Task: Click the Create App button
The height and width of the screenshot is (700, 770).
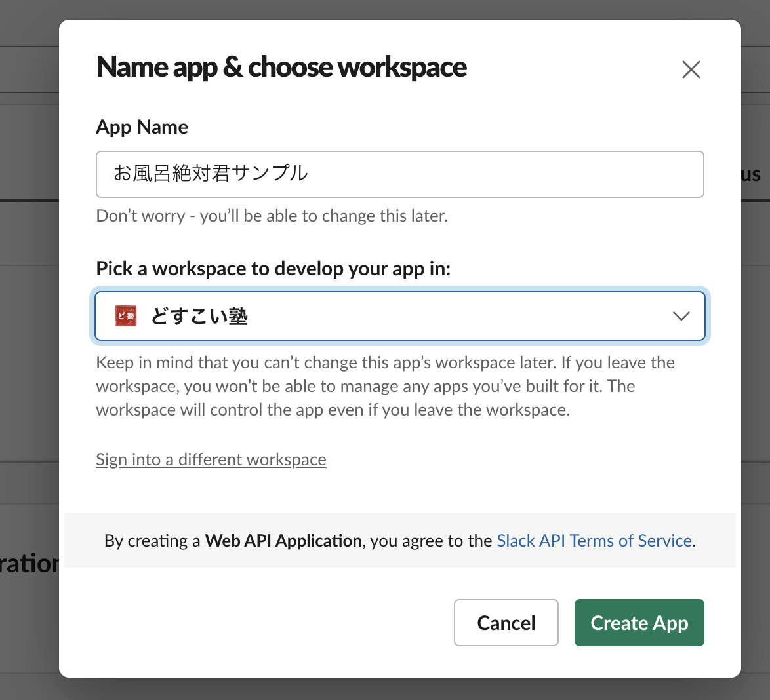Action: (639, 623)
